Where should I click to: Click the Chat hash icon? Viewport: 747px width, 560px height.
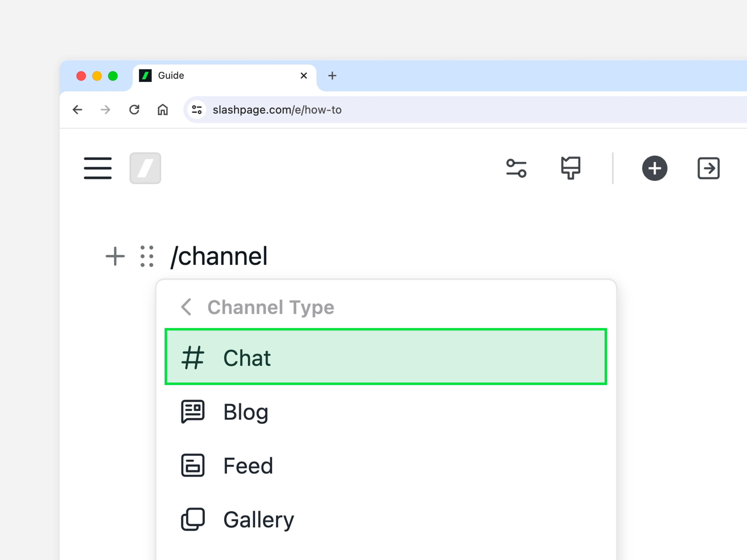193,357
